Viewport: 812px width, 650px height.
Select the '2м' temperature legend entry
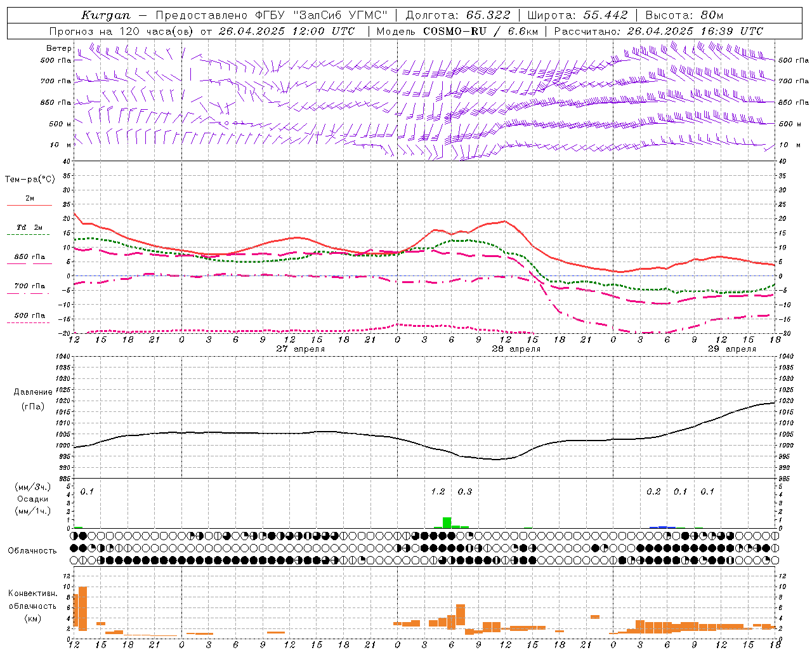(30, 198)
